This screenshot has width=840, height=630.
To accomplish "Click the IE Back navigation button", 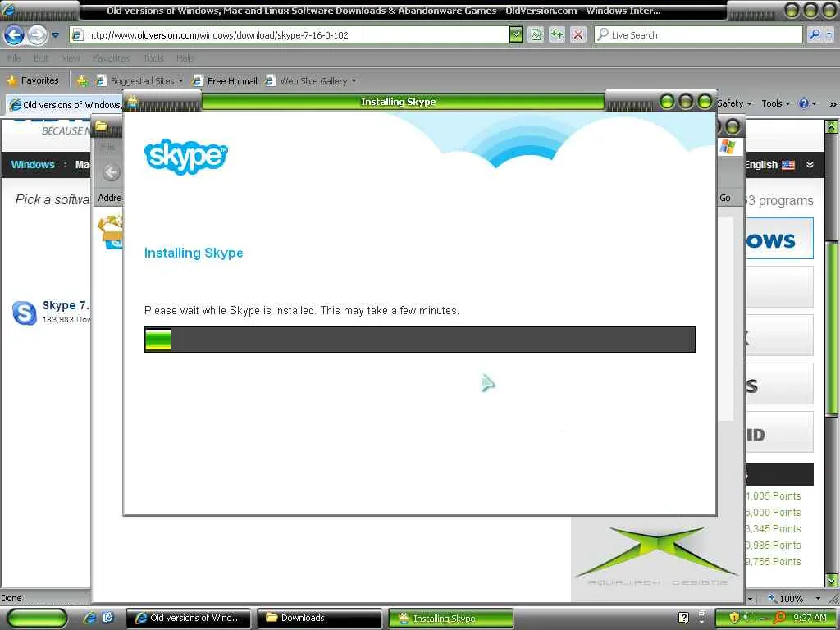I will [x=14, y=35].
